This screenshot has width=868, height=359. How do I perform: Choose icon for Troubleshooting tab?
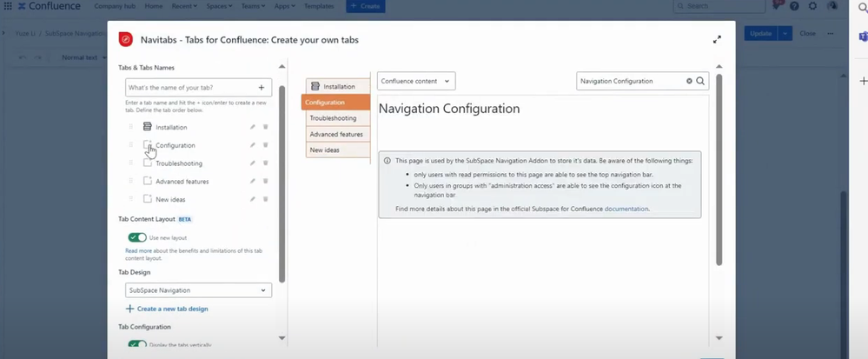coord(147,163)
